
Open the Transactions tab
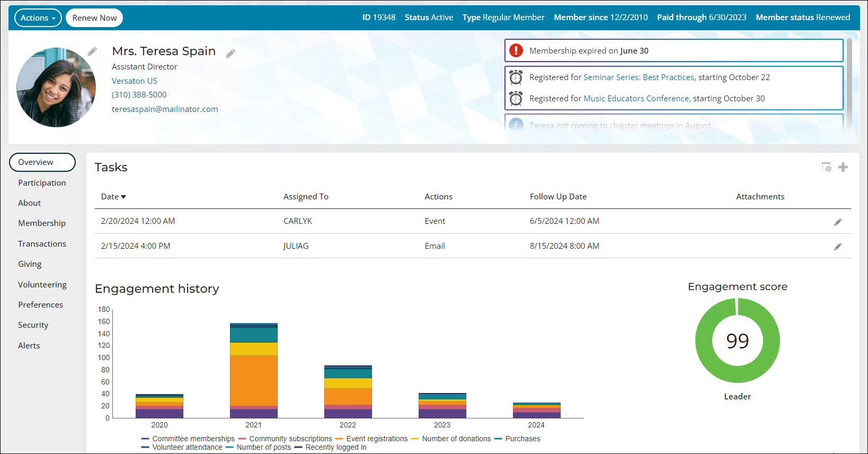pos(42,244)
